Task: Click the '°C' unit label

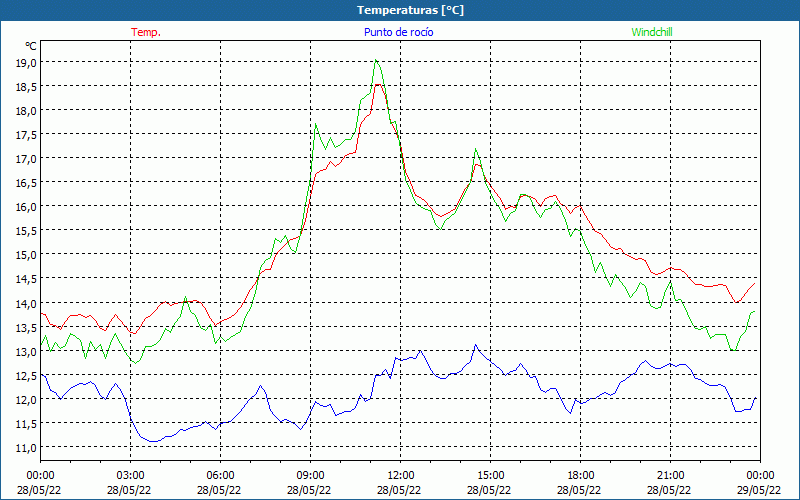Action: click(x=31, y=46)
